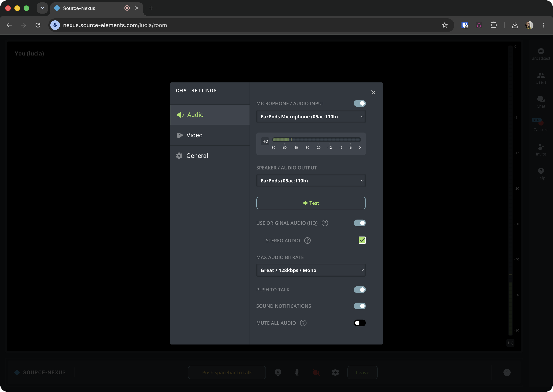Open the Users sidebar panel
This screenshot has height=392, width=553.
tap(541, 78)
